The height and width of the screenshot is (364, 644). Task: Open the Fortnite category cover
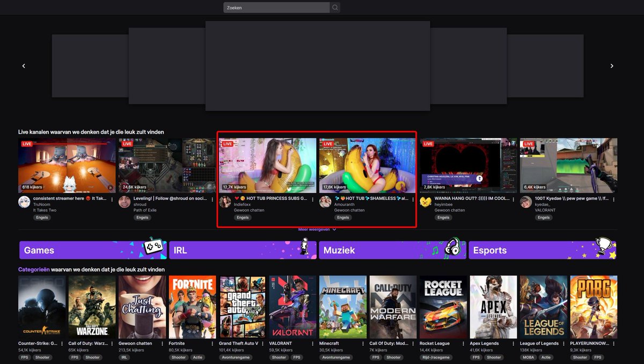193,307
